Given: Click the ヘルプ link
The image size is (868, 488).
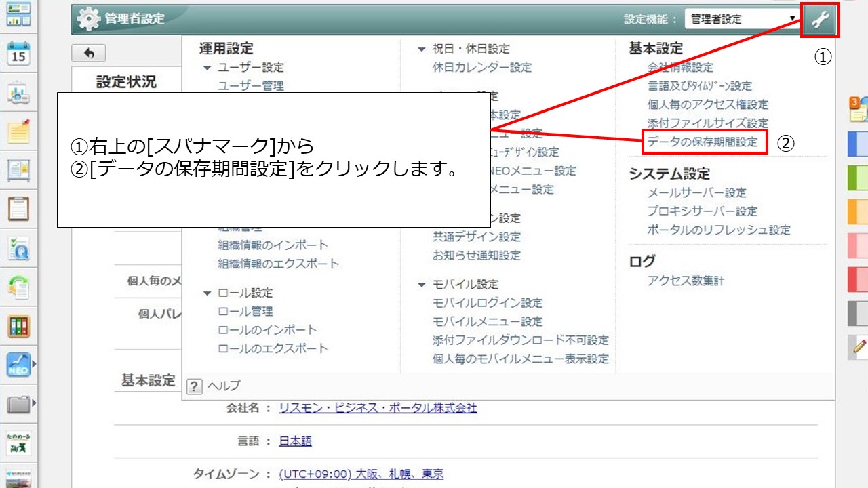Looking at the screenshot, I should point(224,386).
